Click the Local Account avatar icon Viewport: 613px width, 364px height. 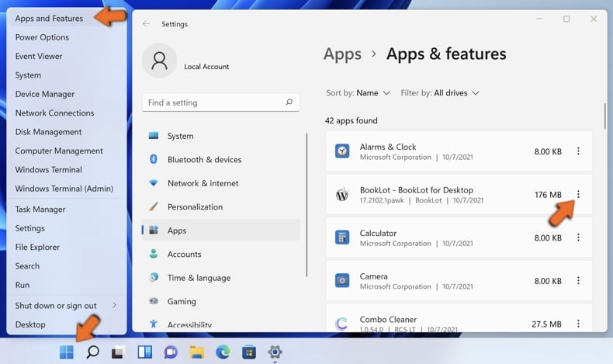point(159,61)
